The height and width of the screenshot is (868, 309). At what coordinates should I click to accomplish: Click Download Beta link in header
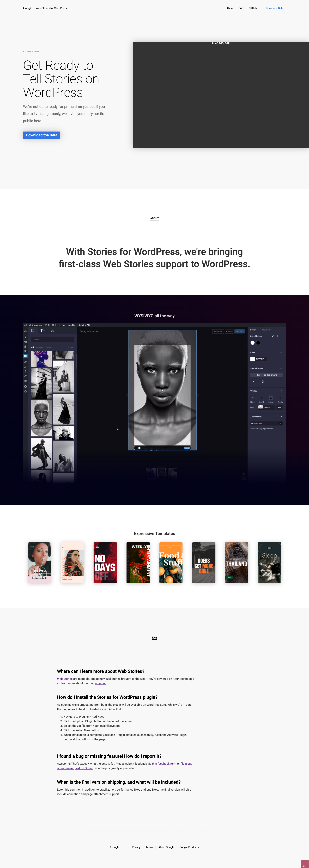coord(275,8)
